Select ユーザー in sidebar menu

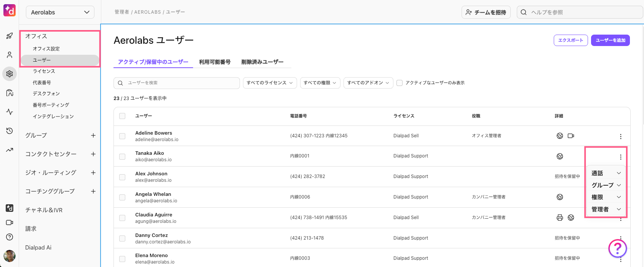60,60
